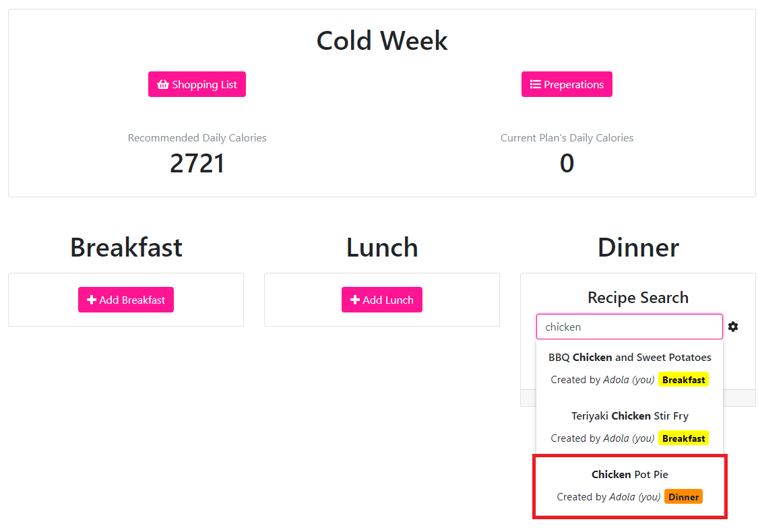Click the Breakfast tag on BBQ Chicken
Screen dimensions: 758x532
pyautogui.click(x=683, y=380)
